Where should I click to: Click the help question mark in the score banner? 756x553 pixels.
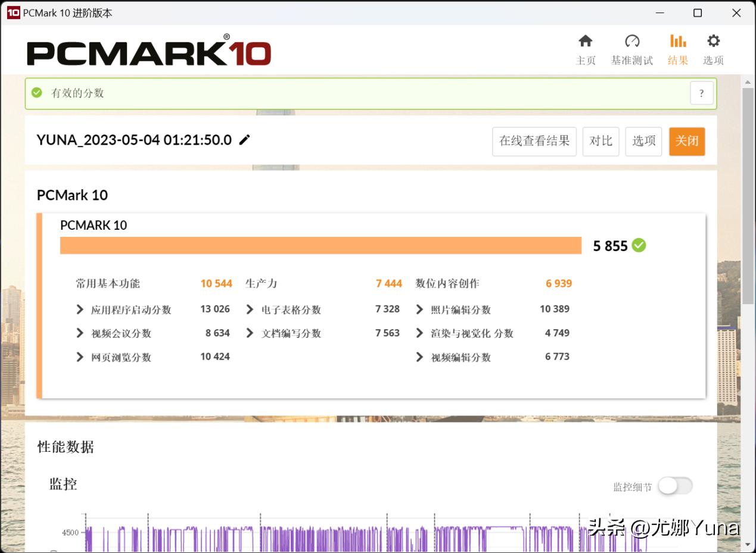pyautogui.click(x=701, y=93)
